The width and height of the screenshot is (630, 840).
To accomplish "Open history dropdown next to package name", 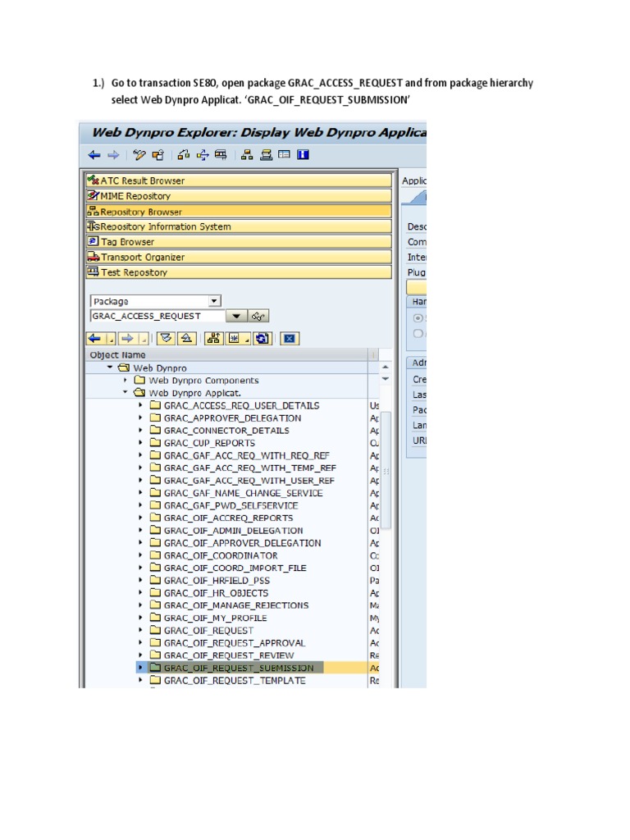I will point(236,317).
